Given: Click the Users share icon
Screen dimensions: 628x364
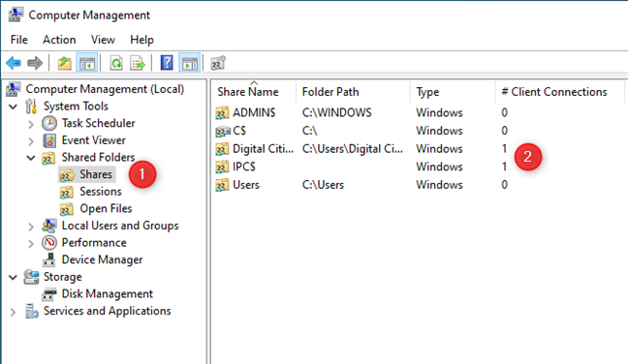Looking at the screenshot, I should coord(222,185).
